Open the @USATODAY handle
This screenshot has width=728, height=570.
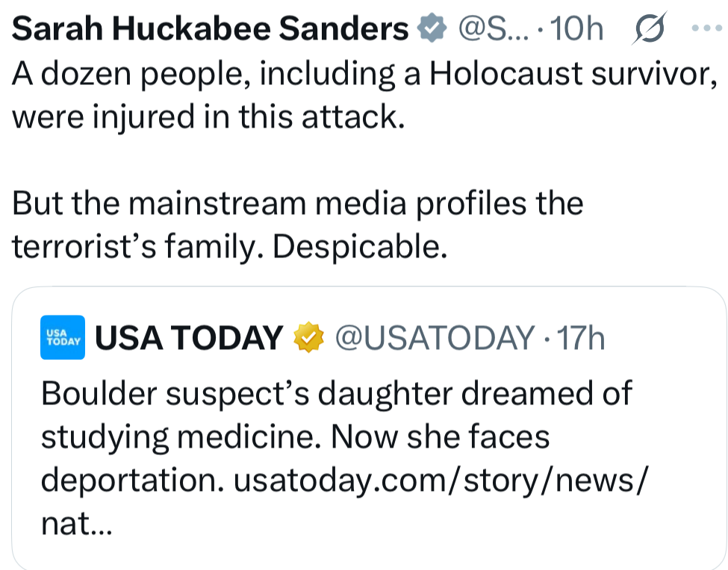[x=435, y=338]
